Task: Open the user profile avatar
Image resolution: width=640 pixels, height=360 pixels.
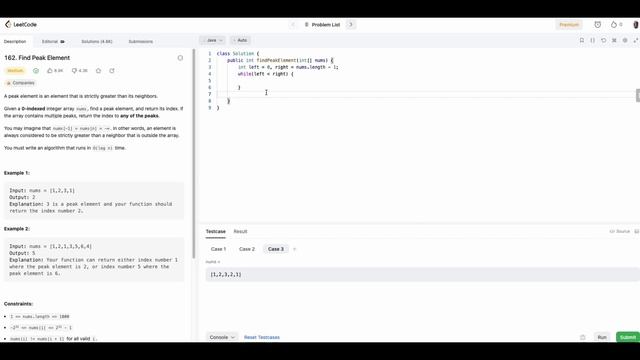Action: (636, 24)
